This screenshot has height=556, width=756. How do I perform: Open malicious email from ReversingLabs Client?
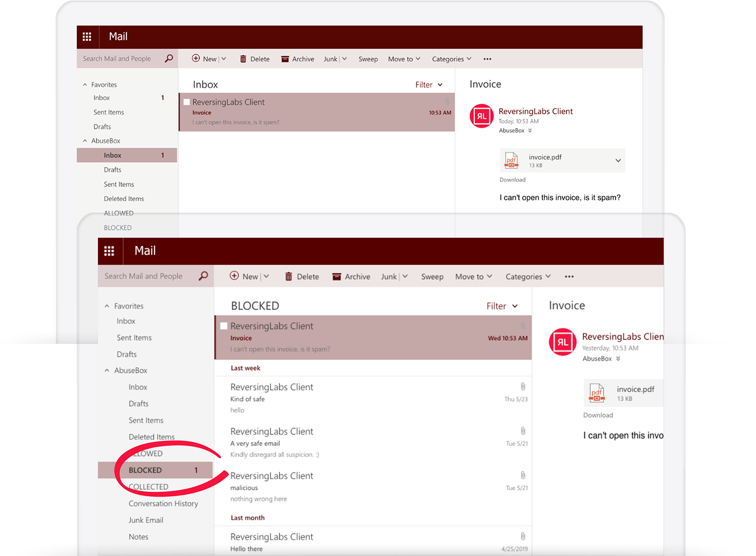coord(373,487)
